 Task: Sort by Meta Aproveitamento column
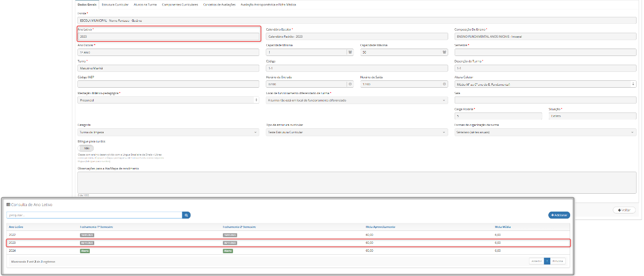(x=380, y=226)
